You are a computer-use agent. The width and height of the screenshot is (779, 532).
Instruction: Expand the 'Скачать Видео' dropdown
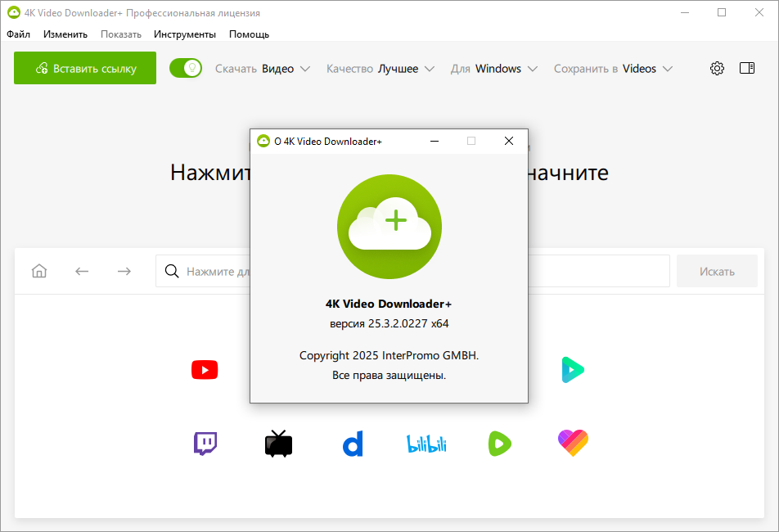point(263,69)
